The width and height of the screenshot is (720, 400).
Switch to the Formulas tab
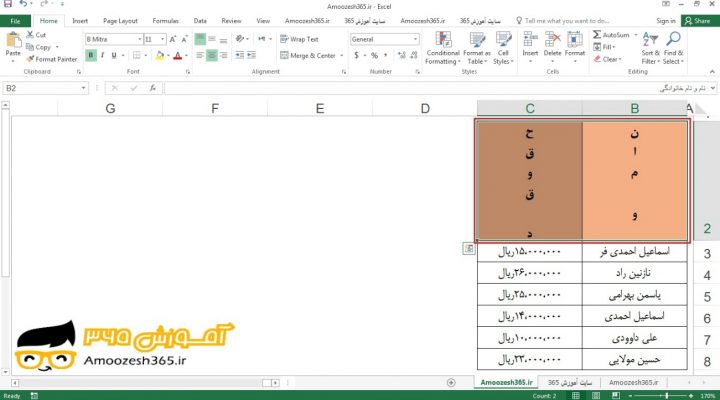165,21
